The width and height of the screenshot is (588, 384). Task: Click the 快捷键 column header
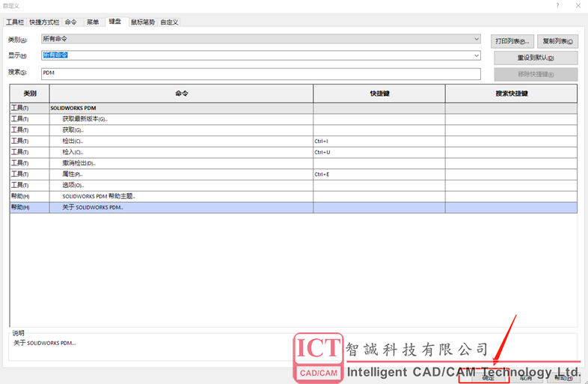click(379, 94)
